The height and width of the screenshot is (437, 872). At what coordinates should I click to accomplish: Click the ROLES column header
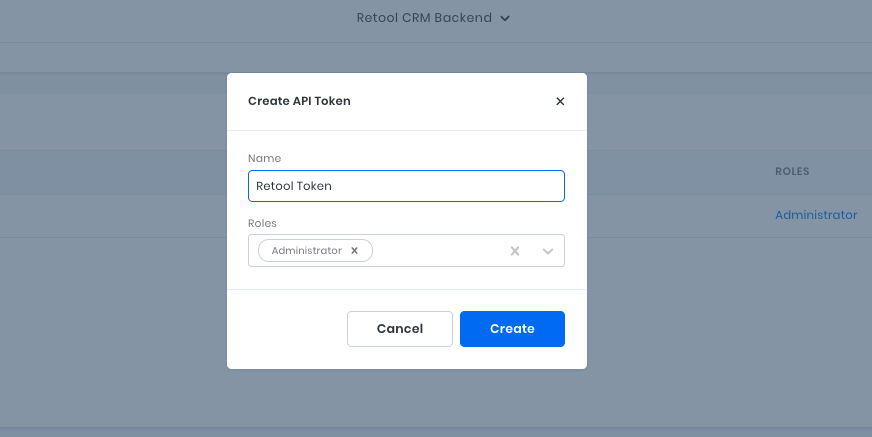click(x=792, y=171)
